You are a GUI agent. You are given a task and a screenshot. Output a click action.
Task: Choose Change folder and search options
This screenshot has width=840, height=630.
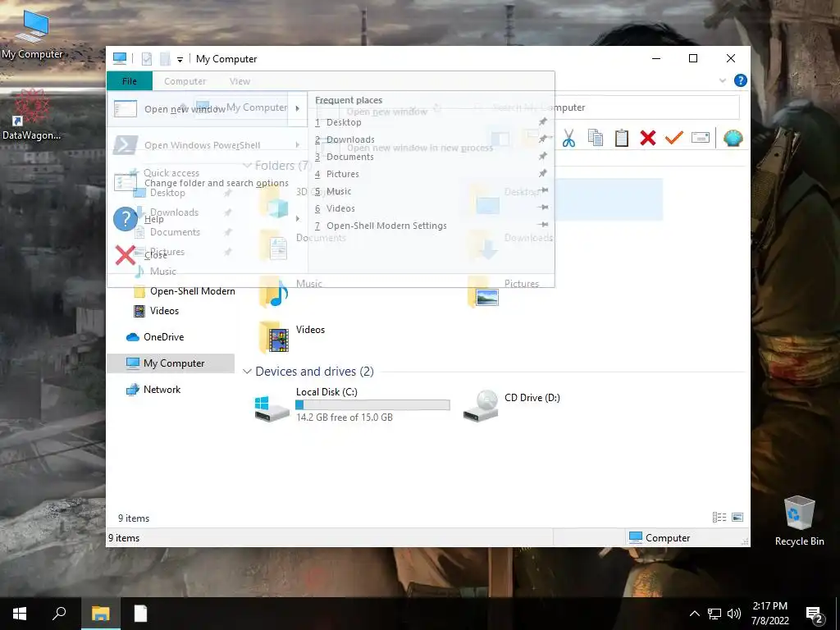(x=207, y=183)
